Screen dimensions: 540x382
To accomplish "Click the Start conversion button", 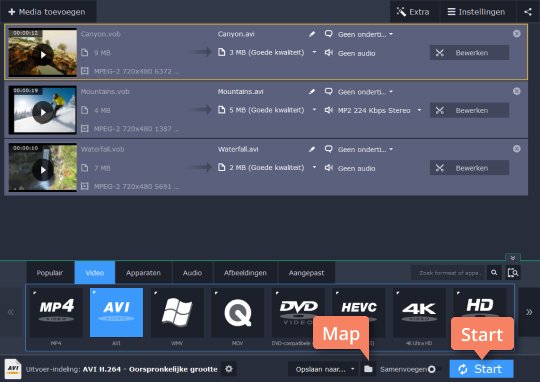I will (x=481, y=369).
